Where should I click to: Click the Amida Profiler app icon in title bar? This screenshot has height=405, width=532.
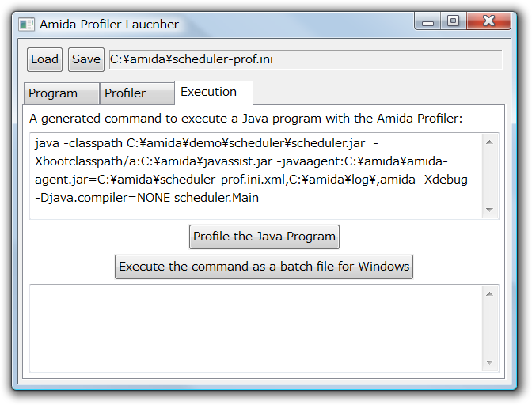[x=27, y=25]
